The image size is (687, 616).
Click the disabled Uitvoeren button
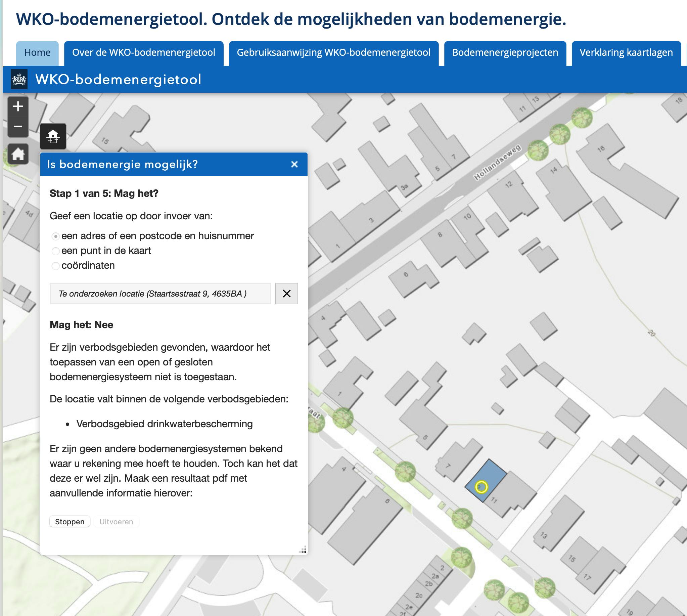pos(117,522)
